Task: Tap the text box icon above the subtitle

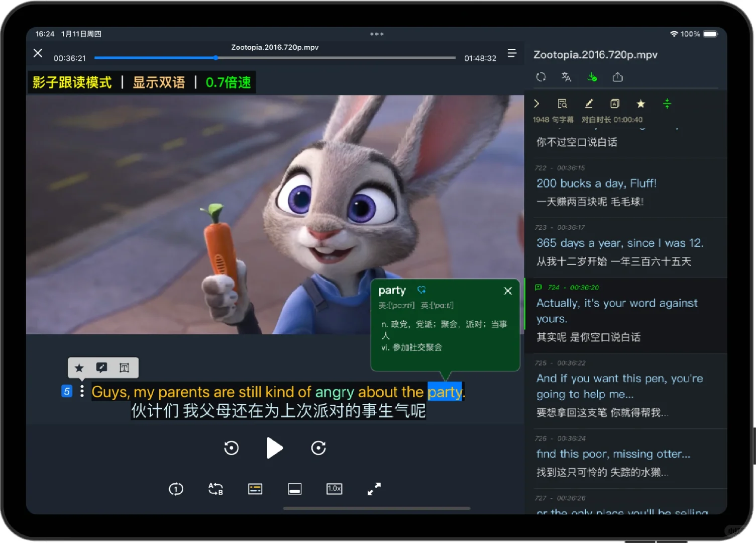Action: 124,368
